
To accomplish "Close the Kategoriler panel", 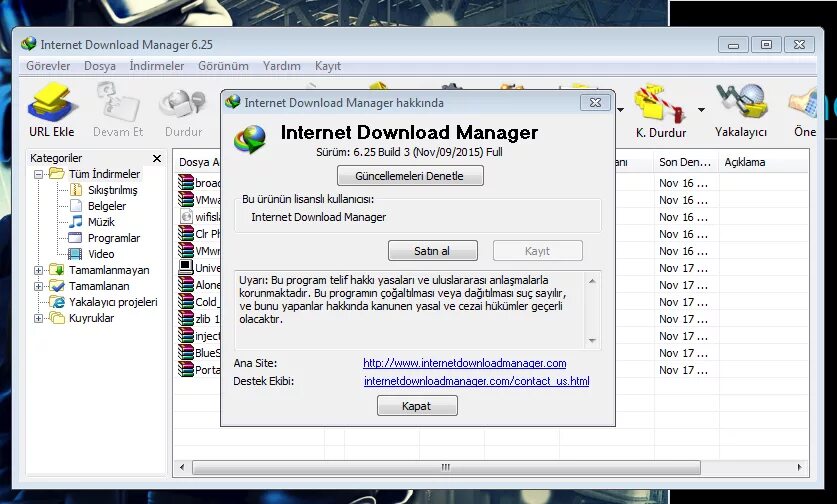I will click(157, 158).
